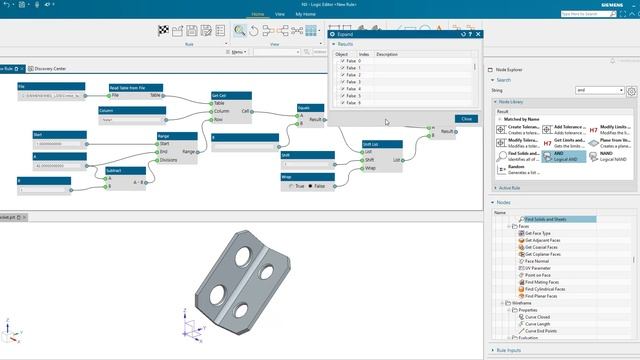
Task: Open search settings gear next to String field
Action: pyautogui.click(x=631, y=91)
